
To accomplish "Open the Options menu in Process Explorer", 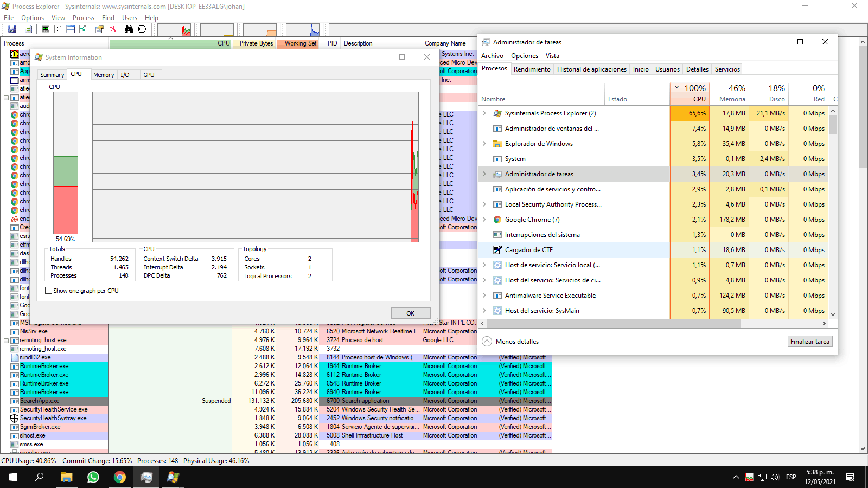I will (x=33, y=18).
